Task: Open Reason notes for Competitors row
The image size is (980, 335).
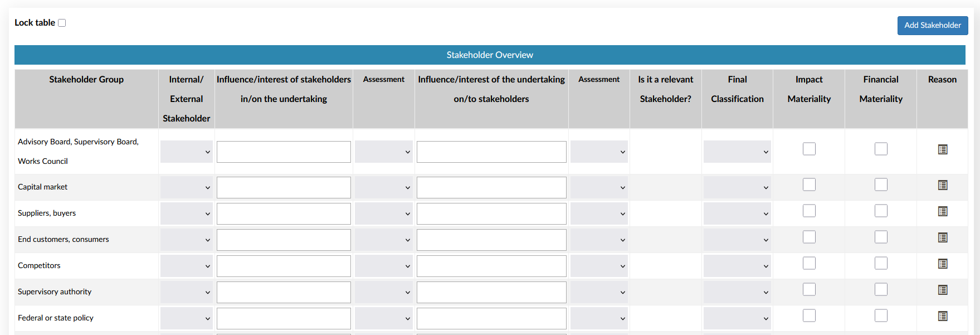Action: tap(943, 264)
